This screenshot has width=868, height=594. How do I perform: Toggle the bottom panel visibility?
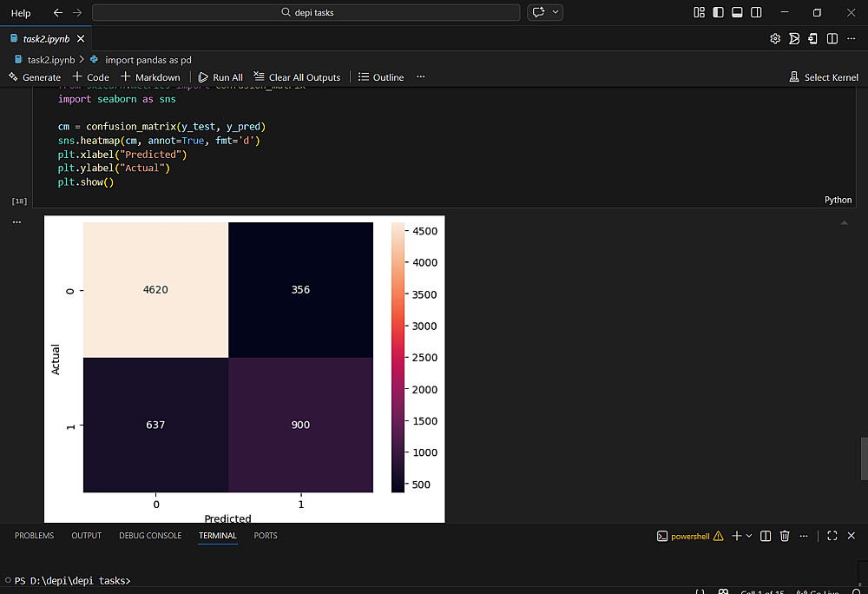[737, 13]
